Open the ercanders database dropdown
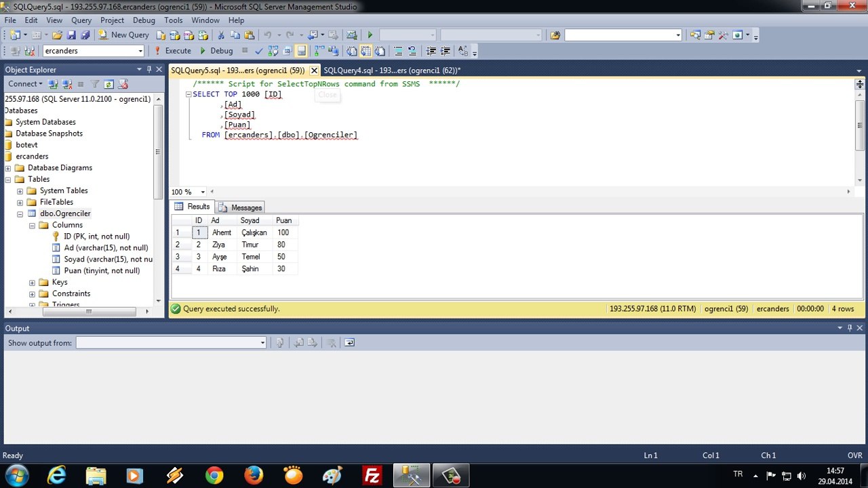Image resolution: width=868 pixels, height=488 pixels. coord(140,51)
